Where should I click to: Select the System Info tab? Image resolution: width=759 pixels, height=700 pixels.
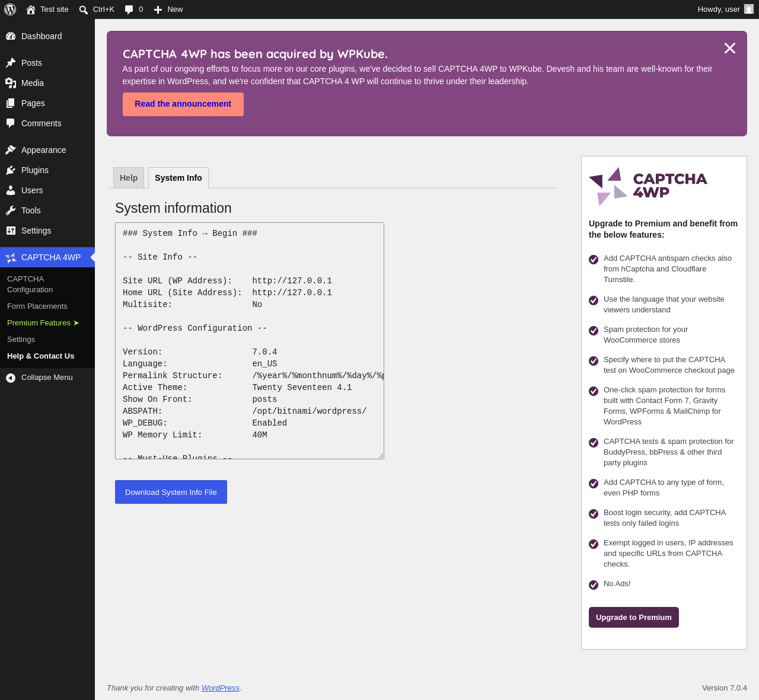178,178
